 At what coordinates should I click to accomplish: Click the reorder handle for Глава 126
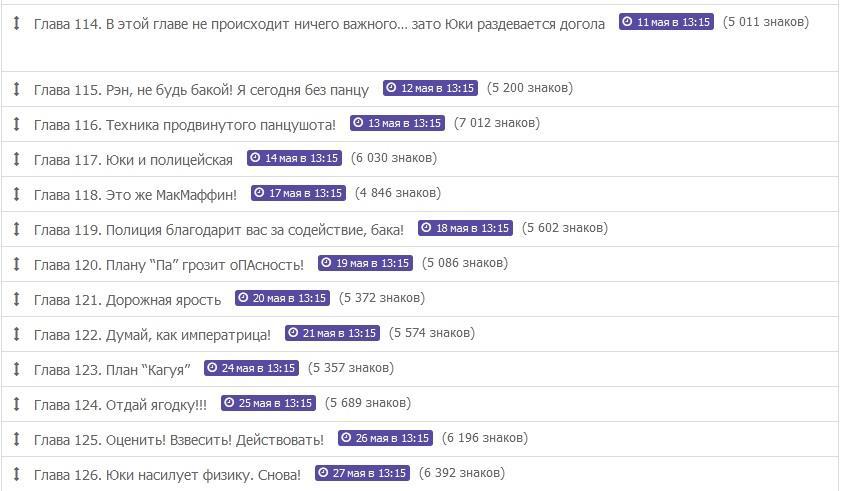pyautogui.click(x=16, y=474)
